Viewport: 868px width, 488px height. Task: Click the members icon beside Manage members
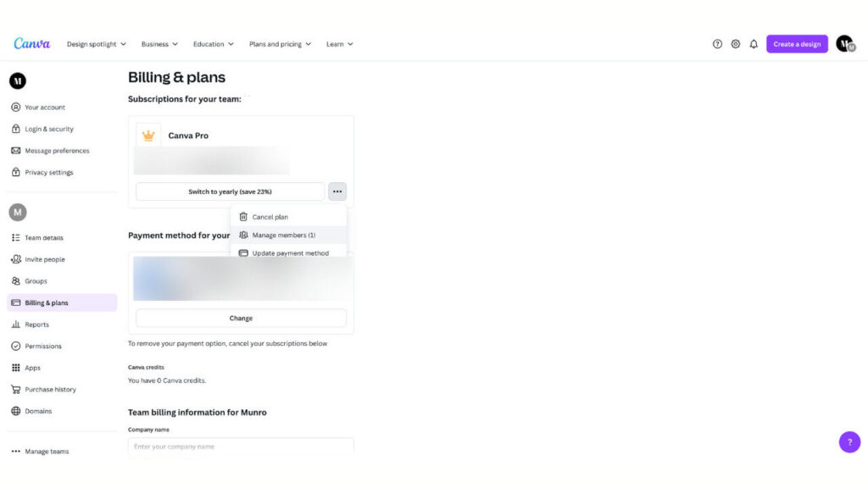(243, 236)
